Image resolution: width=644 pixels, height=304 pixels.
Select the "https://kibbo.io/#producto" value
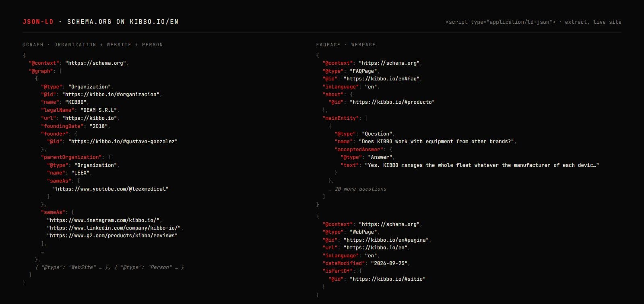point(392,102)
